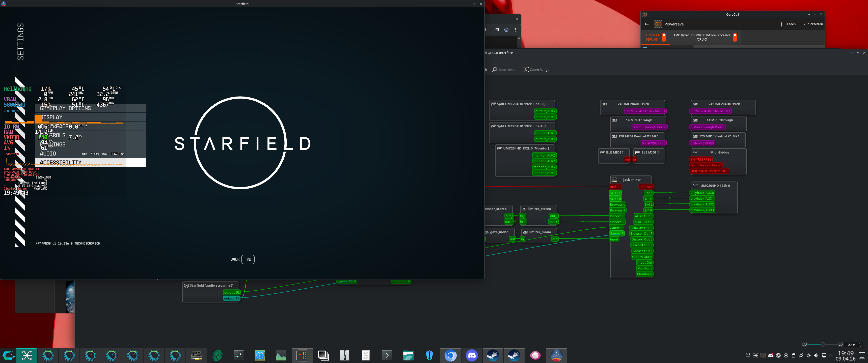Open notifications bell in system tray
Viewport: 868px width, 363px height.
(x=748, y=355)
